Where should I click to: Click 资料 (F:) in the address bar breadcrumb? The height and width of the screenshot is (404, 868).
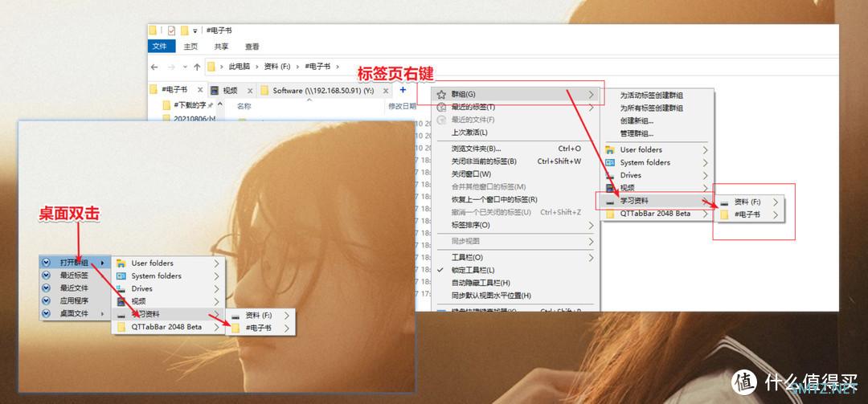click(x=277, y=67)
